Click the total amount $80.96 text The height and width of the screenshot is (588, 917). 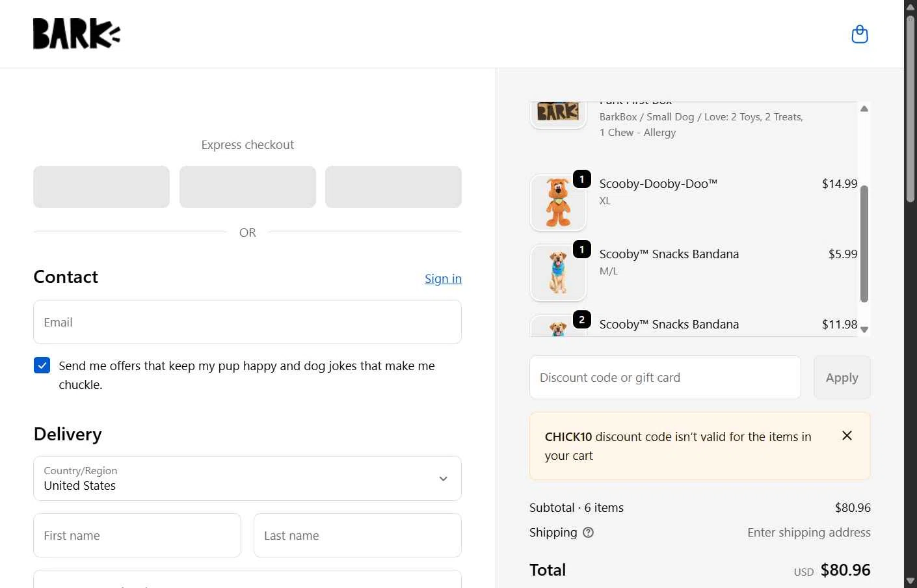tap(845, 570)
